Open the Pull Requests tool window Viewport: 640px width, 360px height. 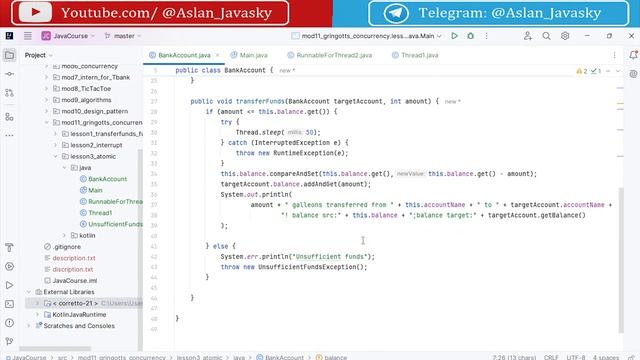point(9,93)
